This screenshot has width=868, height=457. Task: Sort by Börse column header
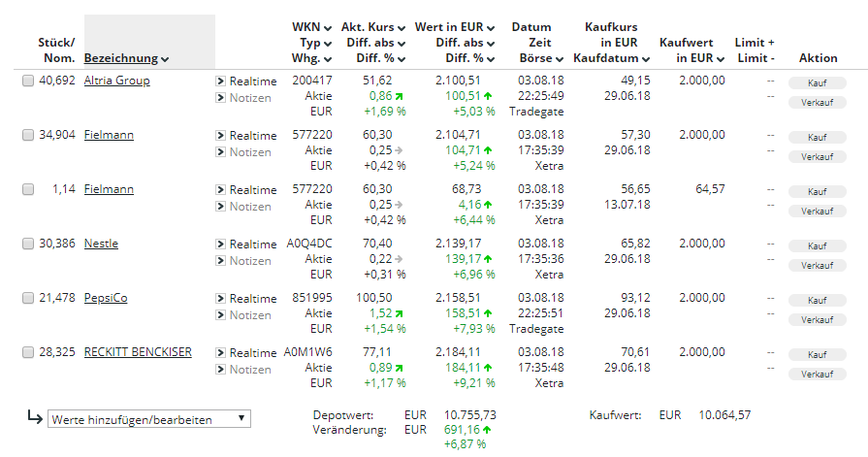[541, 58]
